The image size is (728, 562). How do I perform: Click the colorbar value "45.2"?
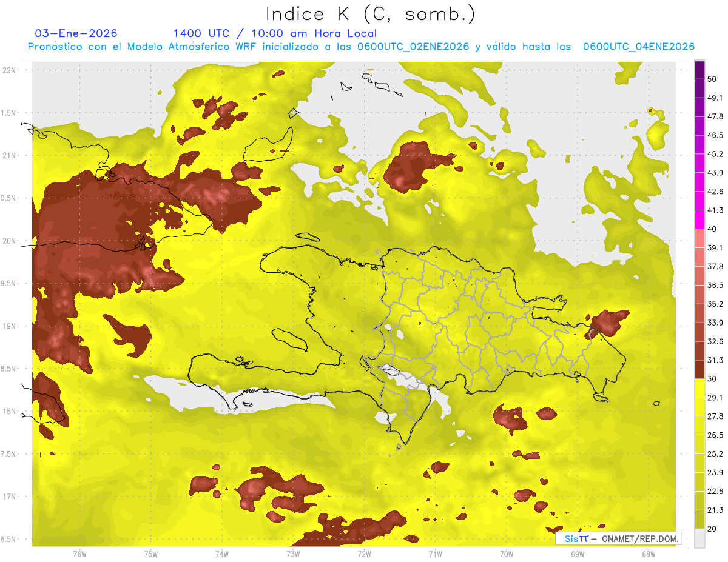coord(715,154)
